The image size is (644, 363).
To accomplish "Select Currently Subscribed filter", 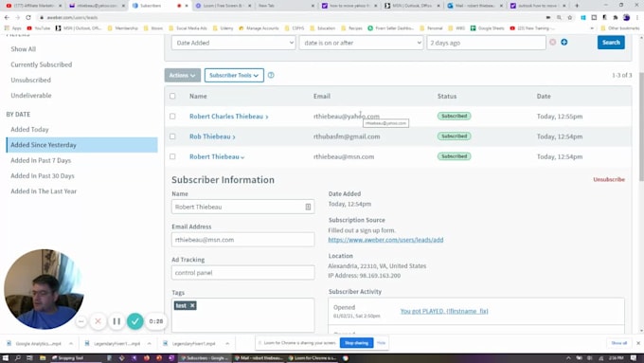I will 41,64.
